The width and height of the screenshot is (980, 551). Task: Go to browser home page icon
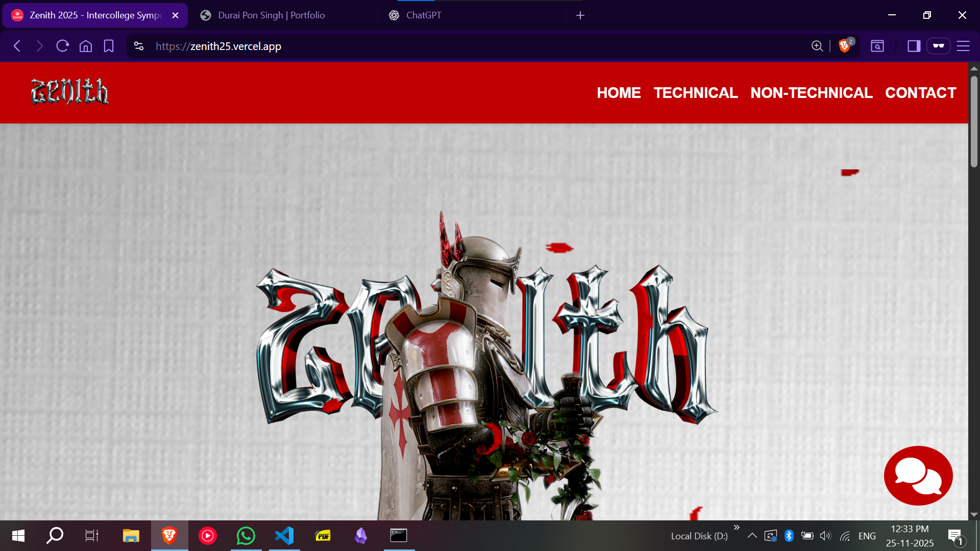tap(86, 46)
